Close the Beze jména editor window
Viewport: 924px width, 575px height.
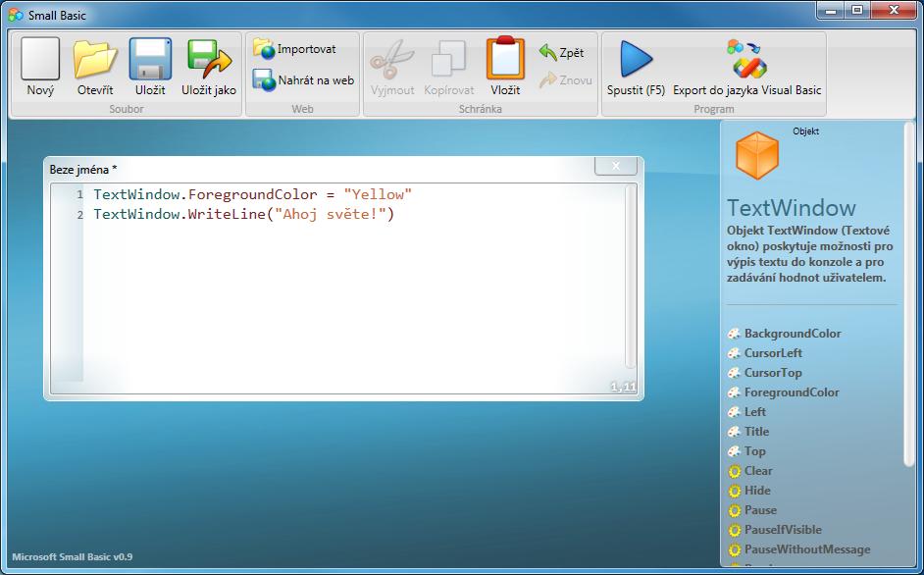click(x=616, y=166)
